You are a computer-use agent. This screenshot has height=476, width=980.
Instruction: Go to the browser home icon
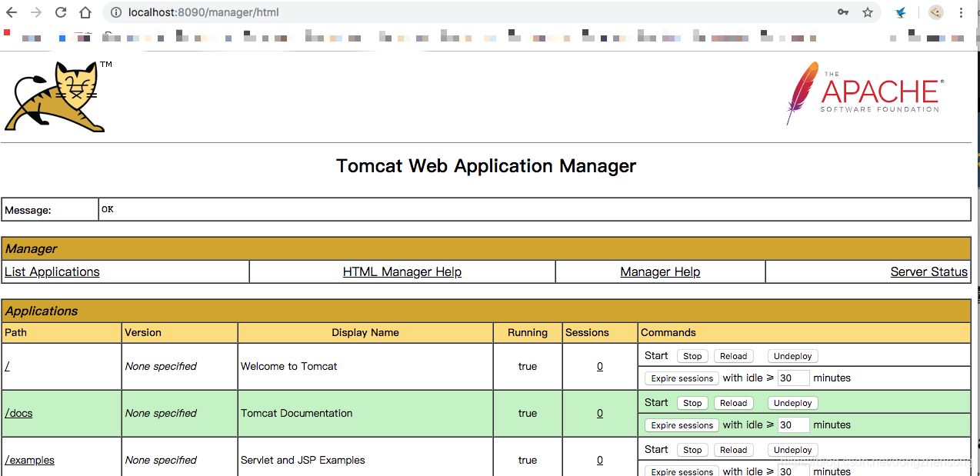[85, 12]
